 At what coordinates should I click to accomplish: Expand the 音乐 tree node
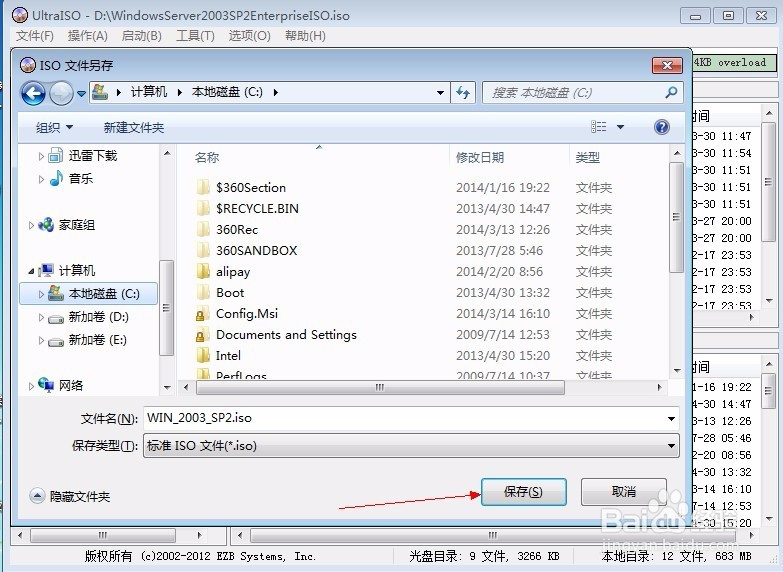41,179
